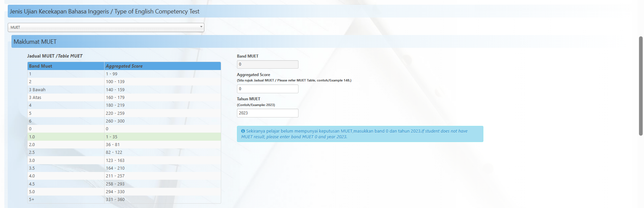Select the highlighted 1.0 band row
Image resolution: width=644 pixels, height=208 pixels.
(124, 137)
